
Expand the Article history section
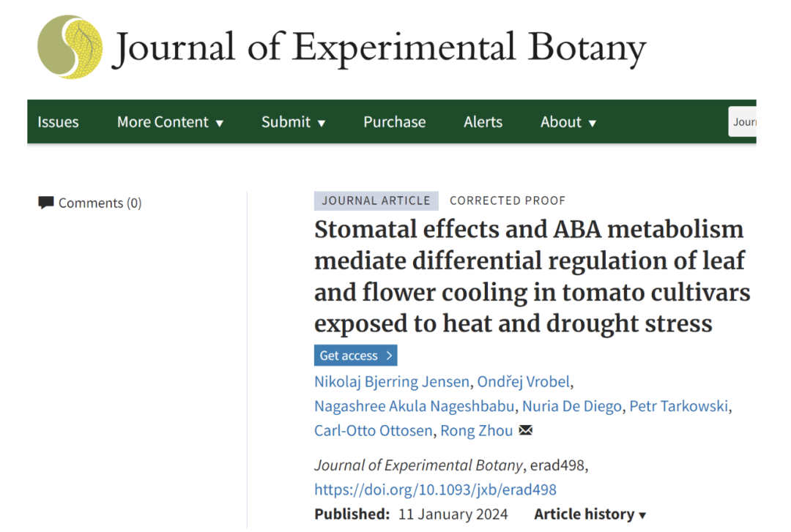point(590,514)
